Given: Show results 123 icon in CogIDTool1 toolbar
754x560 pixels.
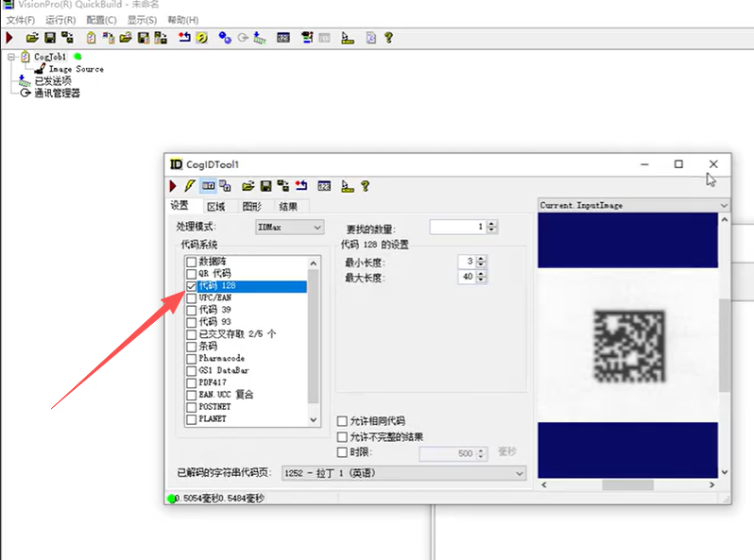Looking at the screenshot, I should pyautogui.click(x=324, y=186).
